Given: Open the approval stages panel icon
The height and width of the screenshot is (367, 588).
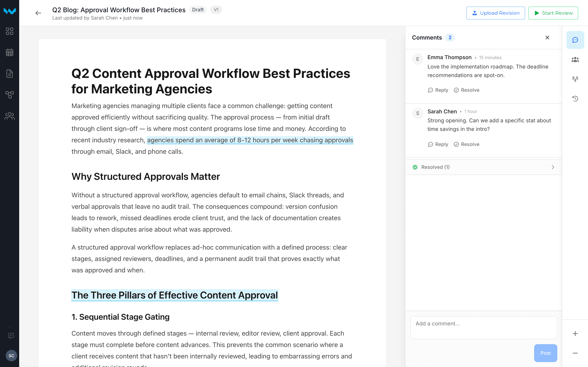Looking at the screenshot, I should 575,79.
